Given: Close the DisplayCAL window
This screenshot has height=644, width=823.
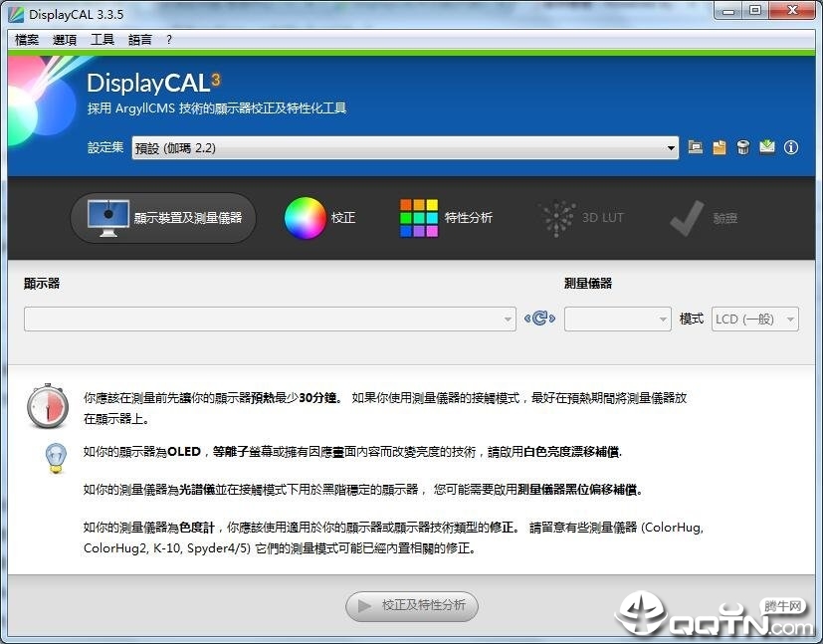Looking at the screenshot, I should (x=792, y=11).
